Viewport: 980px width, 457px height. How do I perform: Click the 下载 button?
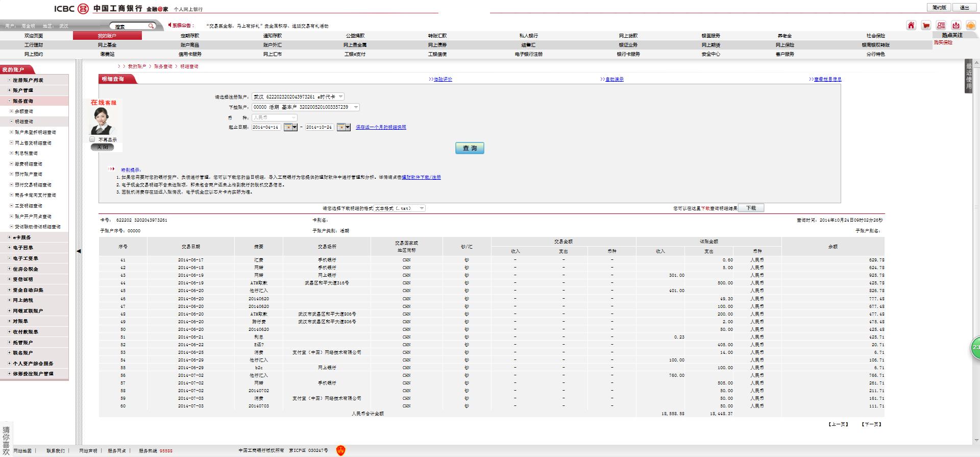(x=751, y=208)
